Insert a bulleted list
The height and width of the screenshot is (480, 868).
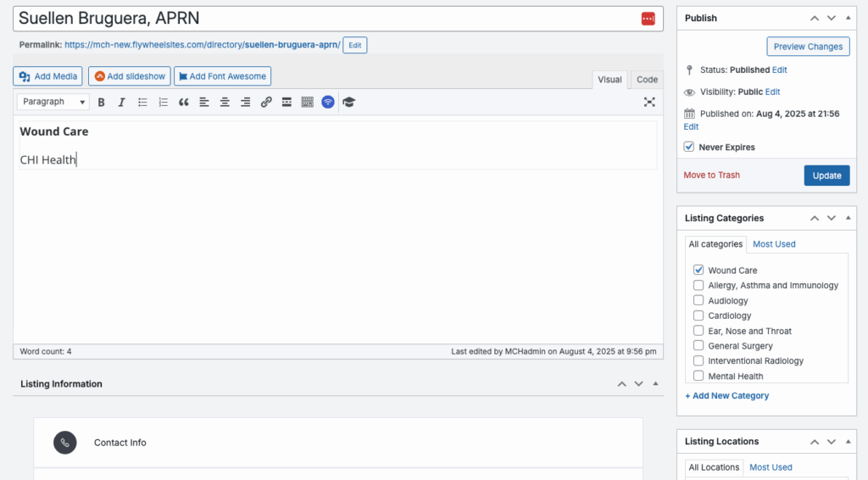click(x=142, y=102)
